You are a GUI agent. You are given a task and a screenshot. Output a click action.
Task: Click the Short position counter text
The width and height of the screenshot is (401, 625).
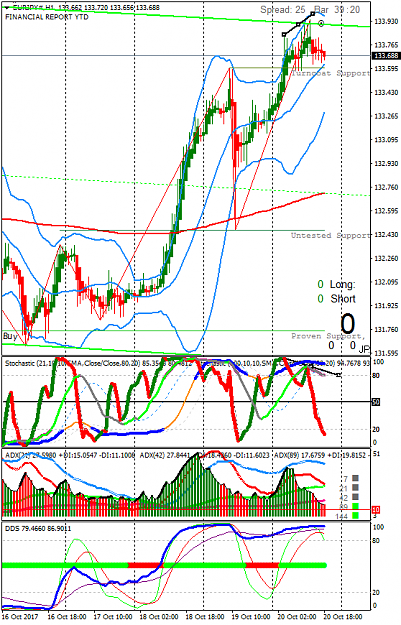coord(342,299)
